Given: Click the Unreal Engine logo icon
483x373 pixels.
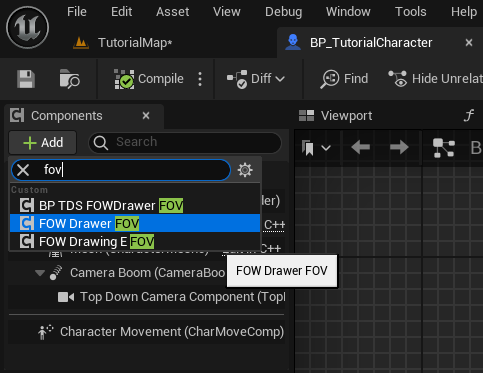Looking at the screenshot, I should click(x=27, y=27).
